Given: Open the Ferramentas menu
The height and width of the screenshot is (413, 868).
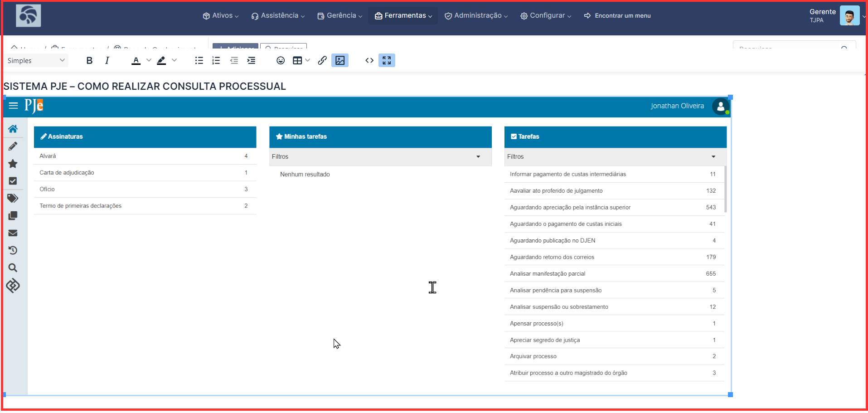Looking at the screenshot, I should (403, 16).
